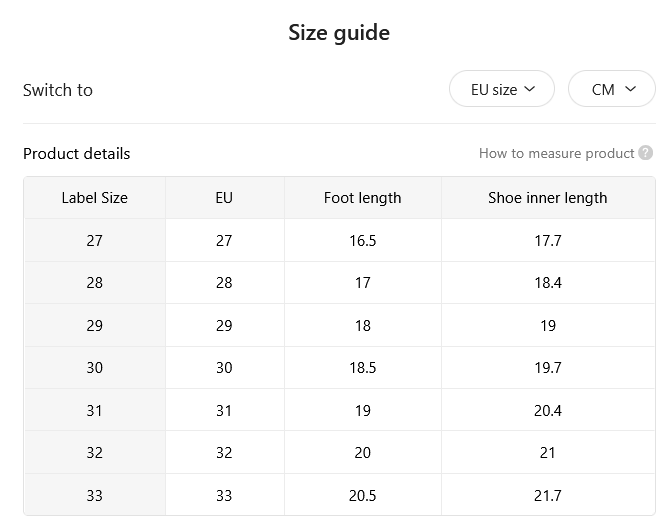658x528 pixels.
Task: Select label size 30 row cell
Action: point(94,368)
